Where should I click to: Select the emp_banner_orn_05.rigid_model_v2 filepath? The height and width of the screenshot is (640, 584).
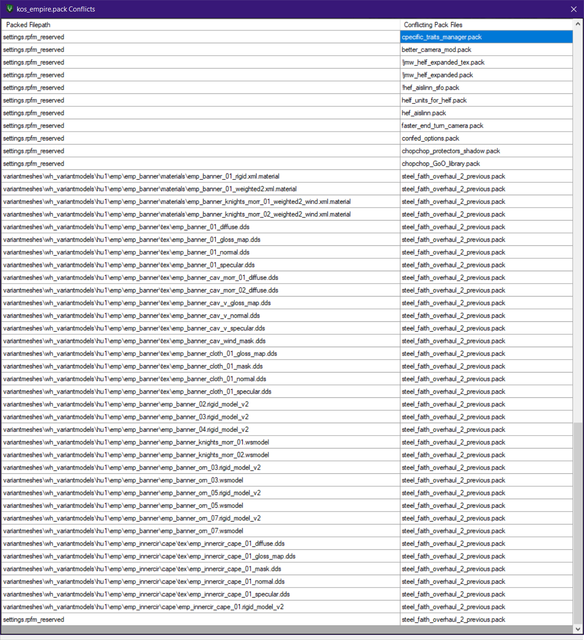point(200,493)
